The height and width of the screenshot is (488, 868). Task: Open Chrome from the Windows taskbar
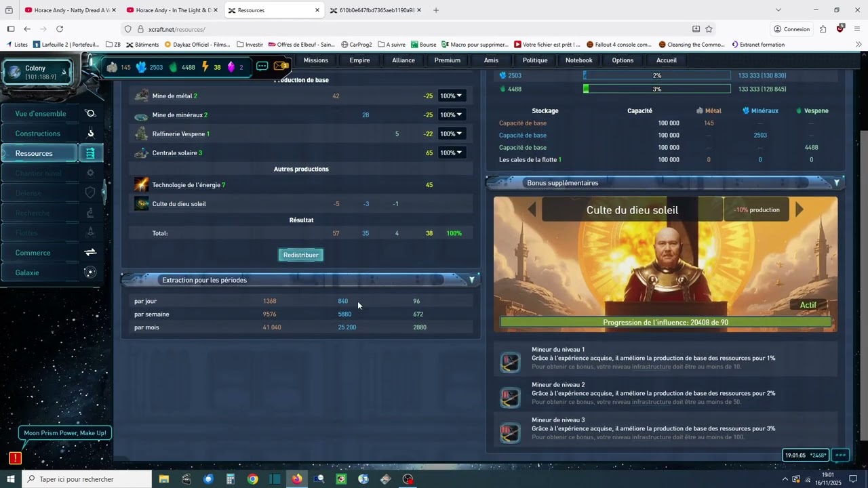click(x=252, y=479)
